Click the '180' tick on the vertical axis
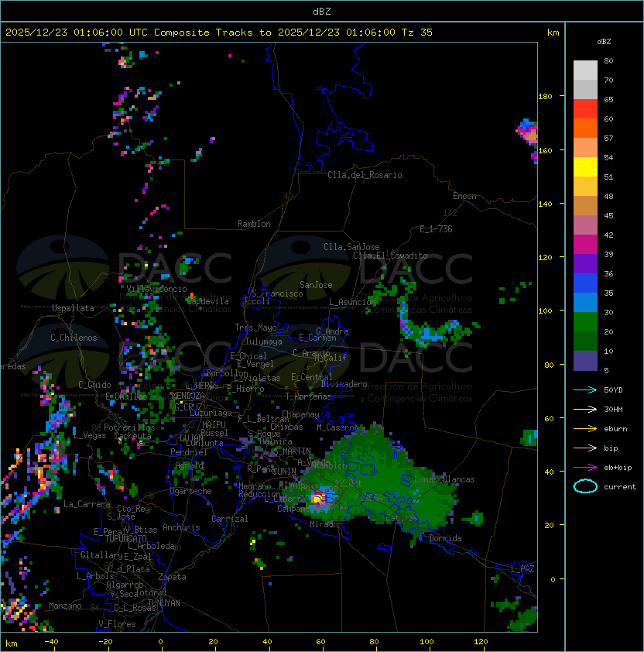Image resolution: width=644 pixels, height=652 pixels. coord(545,97)
